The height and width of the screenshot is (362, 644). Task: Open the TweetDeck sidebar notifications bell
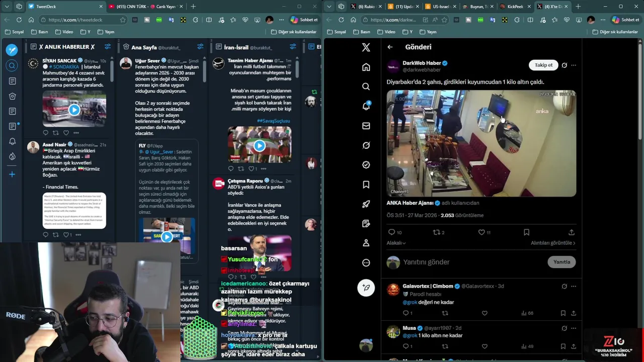tap(12, 141)
